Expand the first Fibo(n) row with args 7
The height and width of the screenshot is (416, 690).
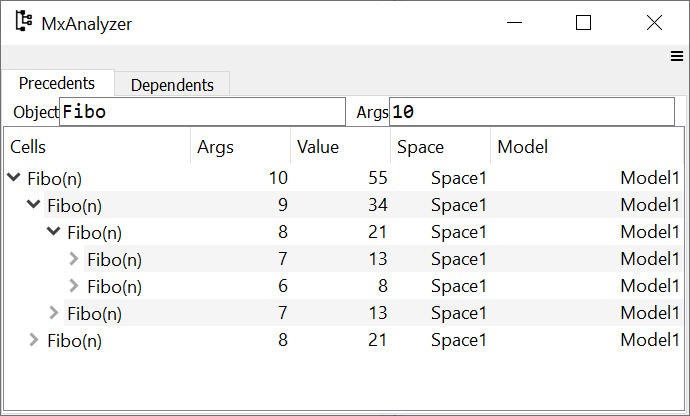pyautogui.click(x=73, y=259)
